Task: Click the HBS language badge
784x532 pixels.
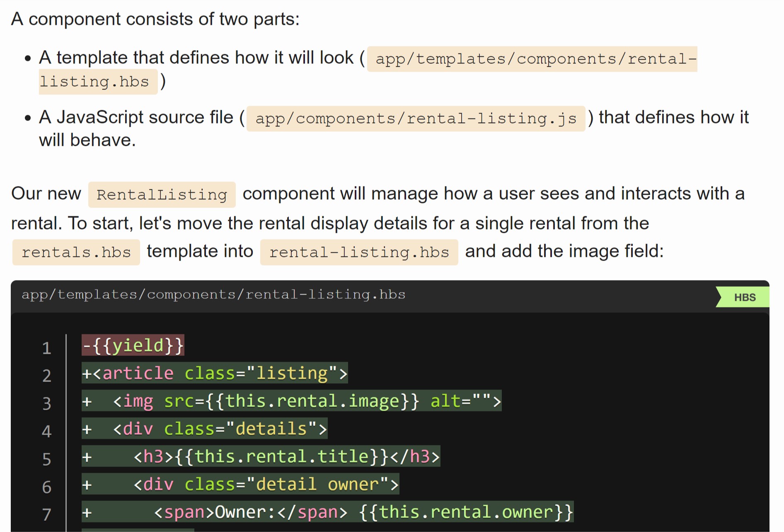Action: pos(744,297)
